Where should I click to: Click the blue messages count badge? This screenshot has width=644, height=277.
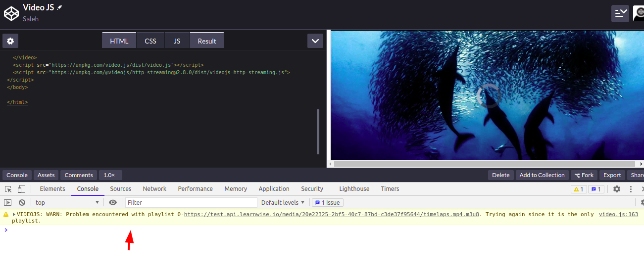[x=596, y=189]
